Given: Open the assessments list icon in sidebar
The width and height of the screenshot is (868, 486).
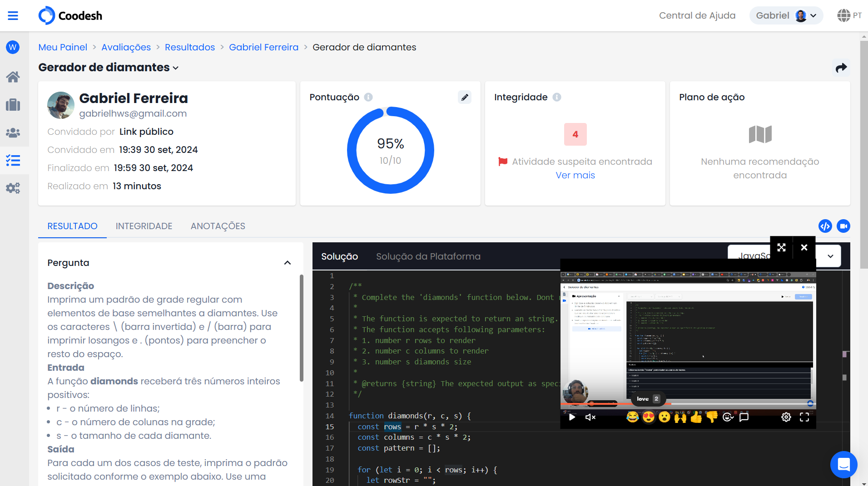Looking at the screenshot, I should 13,160.
